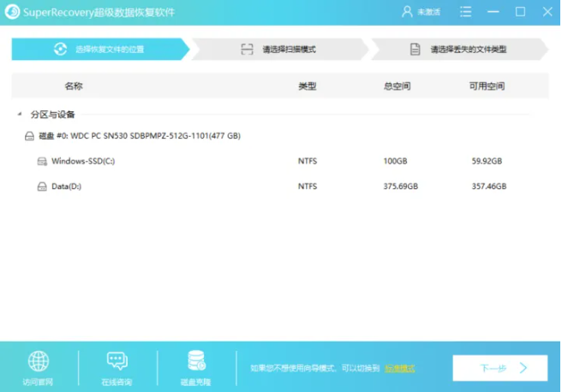This screenshot has height=392, width=562.
Task: Open the hamburger menu in title bar
Action: click(x=464, y=11)
